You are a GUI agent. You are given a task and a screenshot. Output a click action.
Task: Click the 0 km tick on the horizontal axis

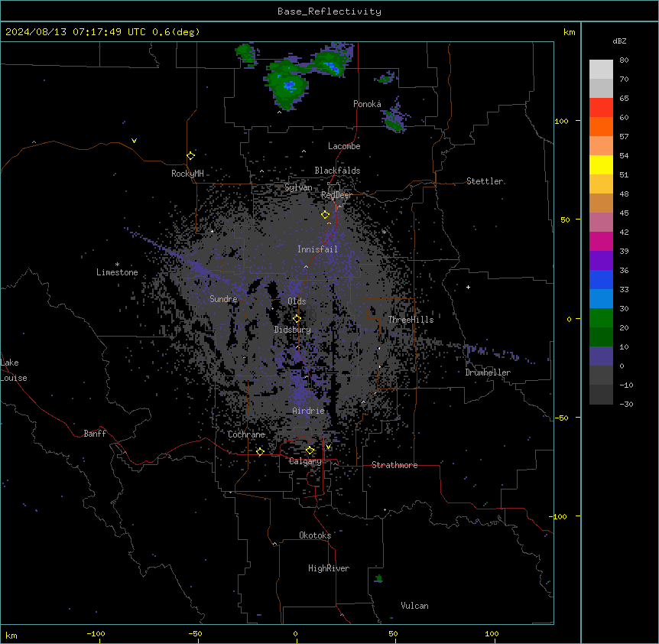(295, 633)
